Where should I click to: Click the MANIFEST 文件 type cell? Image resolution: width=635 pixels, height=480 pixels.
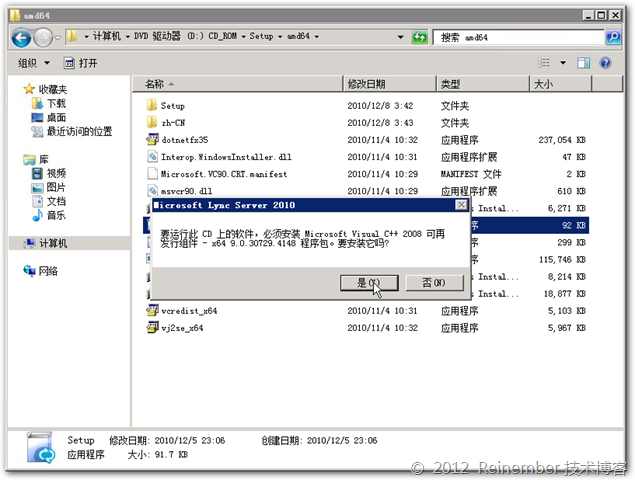[471, 174]
